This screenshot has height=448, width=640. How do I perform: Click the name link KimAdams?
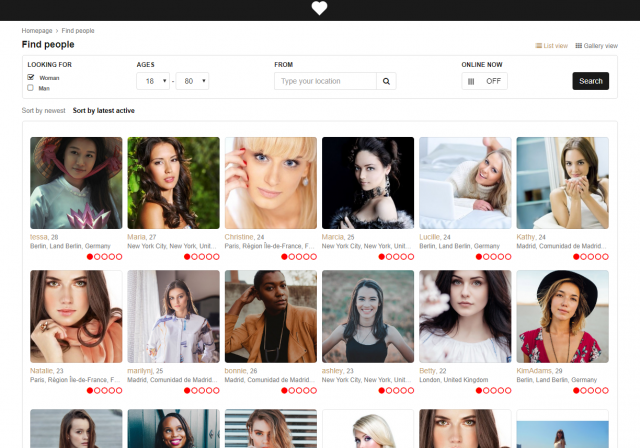tap(534, 371)
